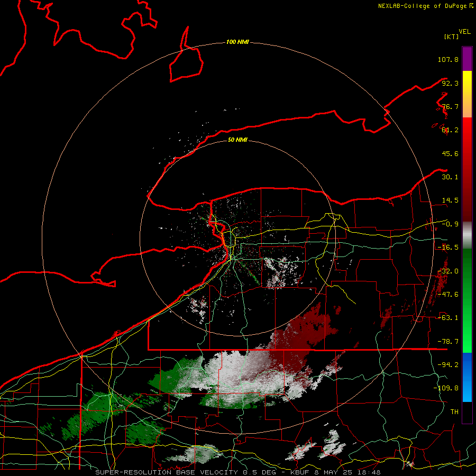The width and height of the screenshot is (476, 476).
Task: Click the NEXLAB-College of DuPage watermark text
Action: 426,6
